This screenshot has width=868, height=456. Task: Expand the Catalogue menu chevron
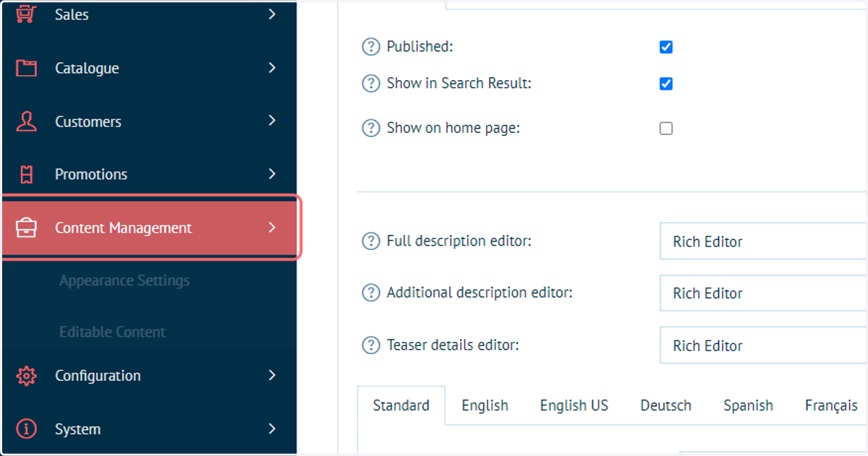(x=272, y=67)
